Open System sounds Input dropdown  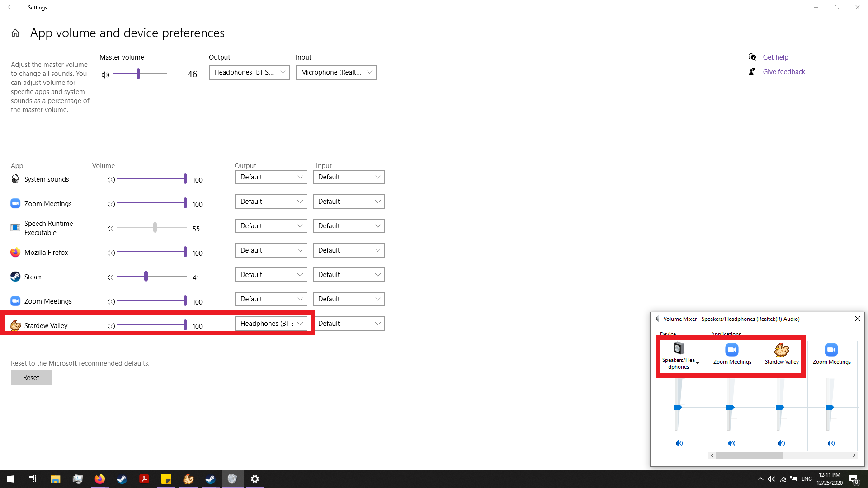coord(349,177)
